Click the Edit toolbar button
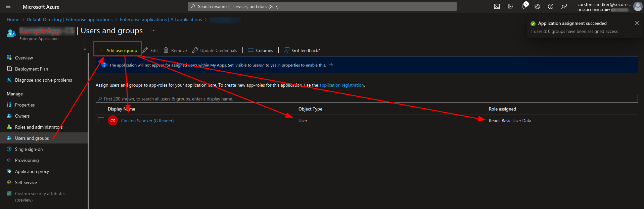 150,50
